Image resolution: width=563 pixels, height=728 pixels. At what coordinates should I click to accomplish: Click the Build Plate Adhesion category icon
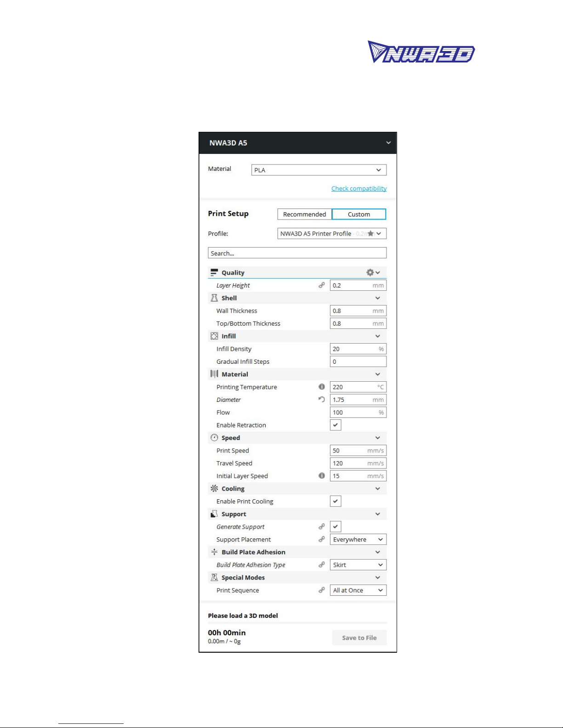tap(214, 552)
